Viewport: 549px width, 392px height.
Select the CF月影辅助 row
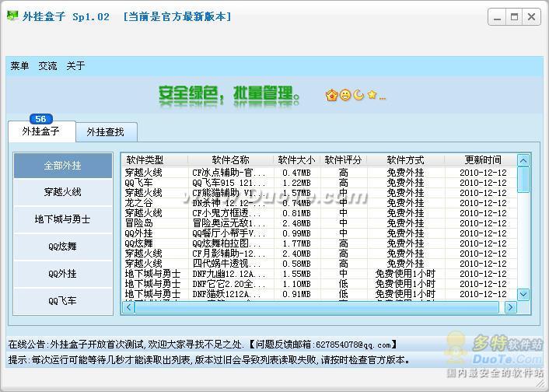(320, 254)
